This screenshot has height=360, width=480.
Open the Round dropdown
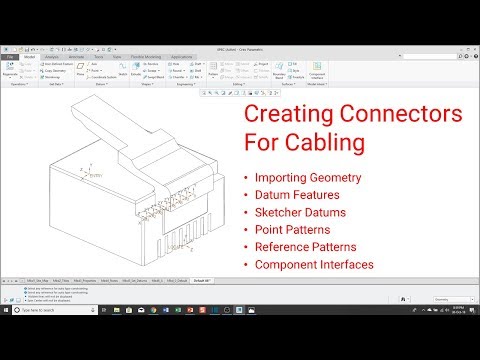coord(184,71)
